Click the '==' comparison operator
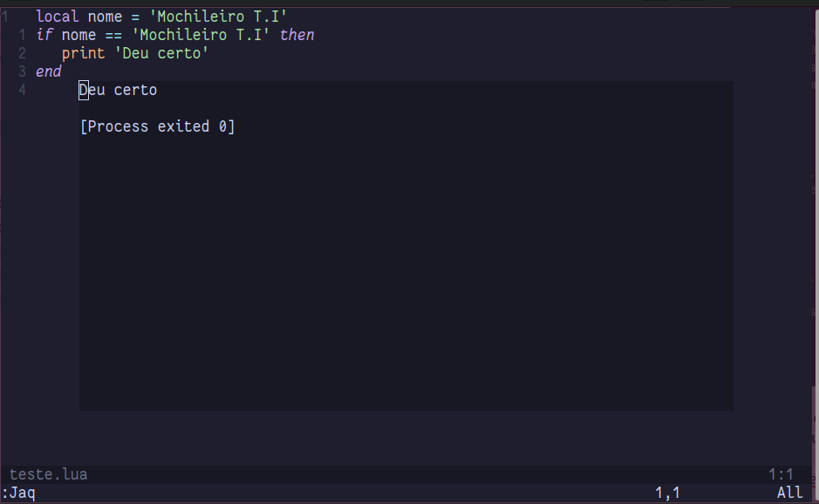The width and height of the screenshot is (819, 504). 113,35
